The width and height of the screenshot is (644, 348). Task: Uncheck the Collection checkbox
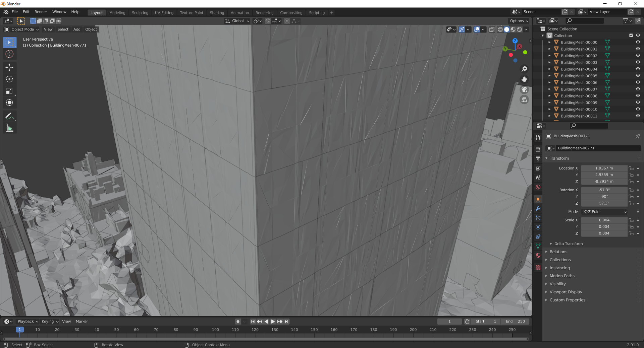(x=631, y=36)
